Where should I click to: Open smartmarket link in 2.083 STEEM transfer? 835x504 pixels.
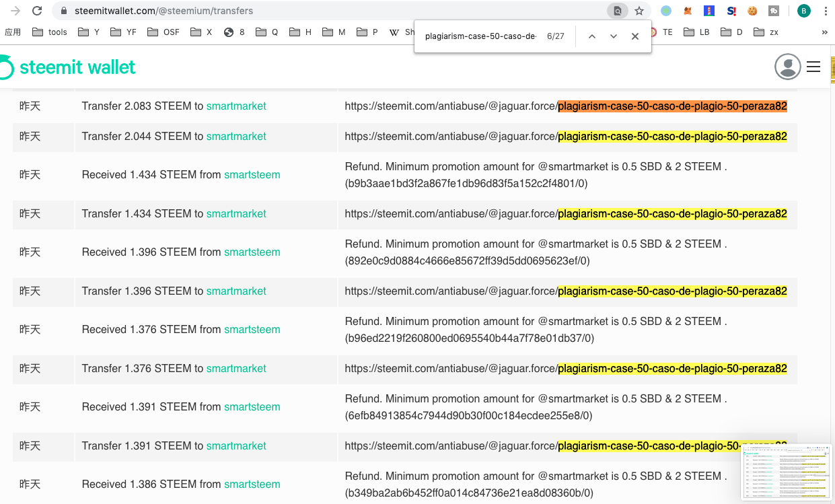click(x=236, y=106)
